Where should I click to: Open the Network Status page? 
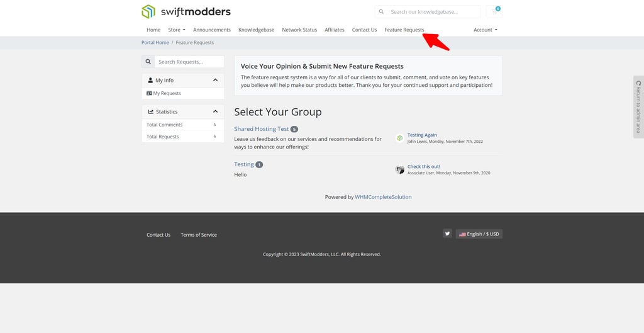[x=299, y=30]
